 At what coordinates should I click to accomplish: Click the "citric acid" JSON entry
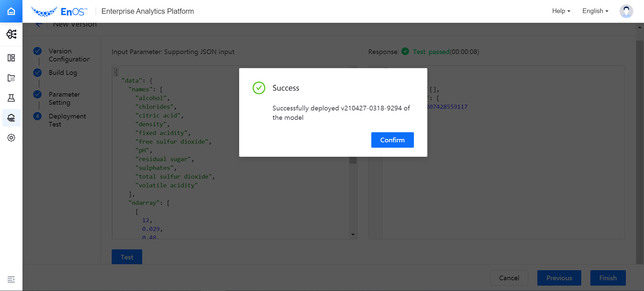point(159,115)
